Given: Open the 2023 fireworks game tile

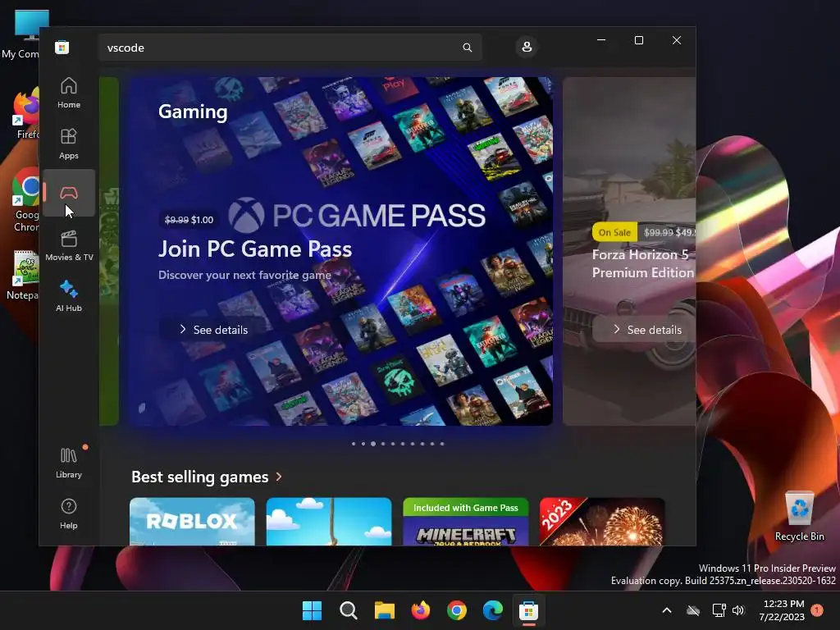Looking at the screenshot, I should pyautogui.click(x=602, y=522).
